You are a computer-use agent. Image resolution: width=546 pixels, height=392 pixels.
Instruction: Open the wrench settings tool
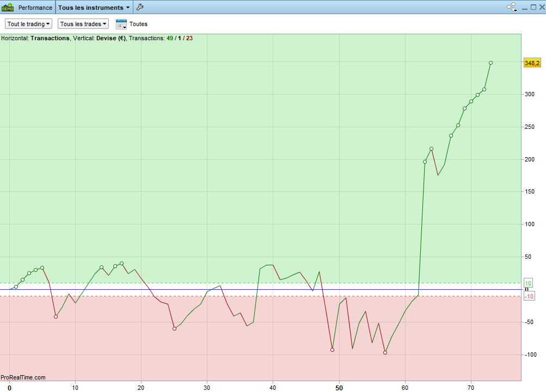(140, 7)
